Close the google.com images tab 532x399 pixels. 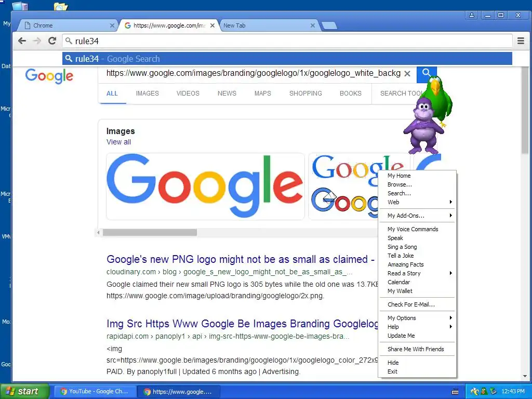tap(212, 25)
